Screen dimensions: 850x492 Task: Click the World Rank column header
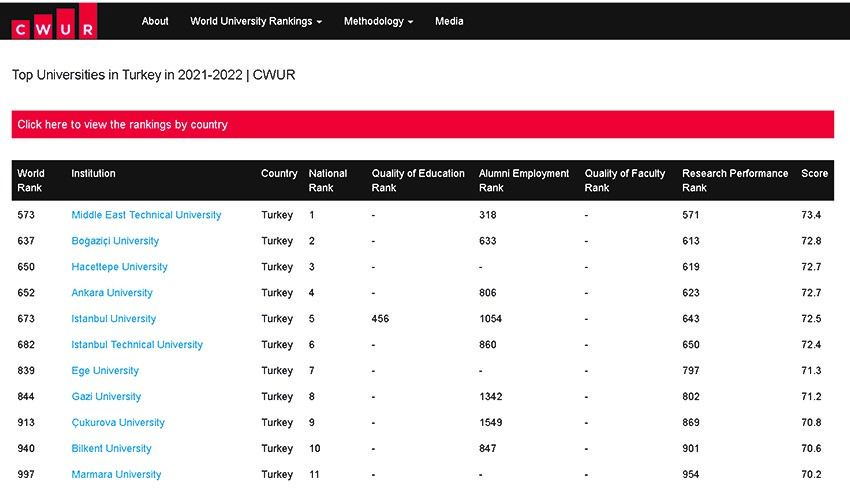click(30, 180)
